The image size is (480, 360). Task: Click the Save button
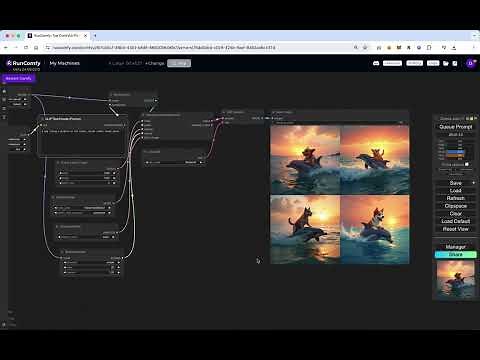point(455,183)
